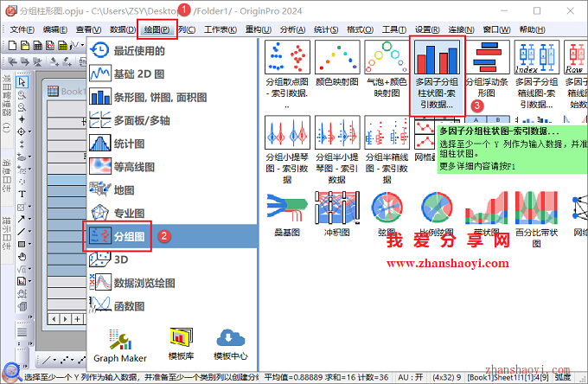
Task: Select 专业图 category
Action: coord(172,213)
